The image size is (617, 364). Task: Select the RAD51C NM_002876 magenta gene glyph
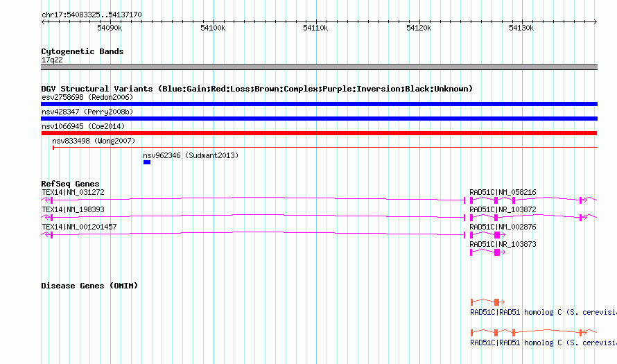[487, 234]
